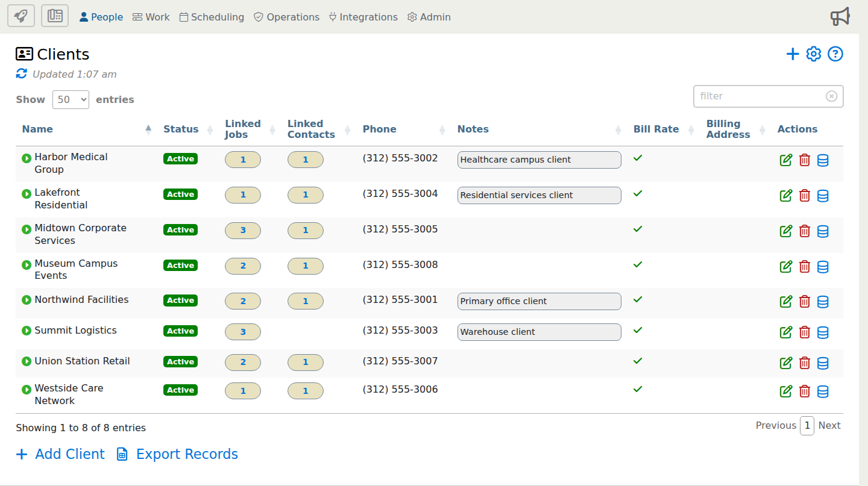The width and height of the screenshot is (868, 486).
Task: Open the news layout icon button
Action: (55, 16)
